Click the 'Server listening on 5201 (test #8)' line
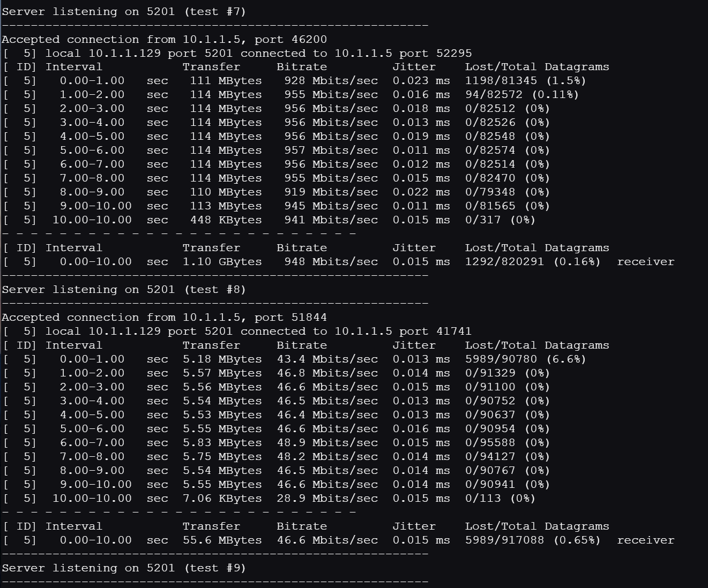 (124, 289)
